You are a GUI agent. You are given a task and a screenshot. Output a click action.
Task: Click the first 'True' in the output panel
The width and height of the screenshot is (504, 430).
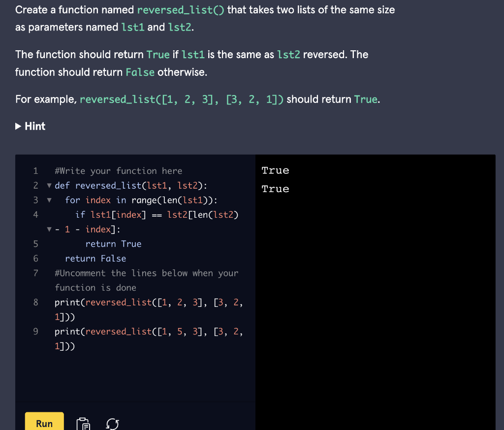(x=276, y=170)
